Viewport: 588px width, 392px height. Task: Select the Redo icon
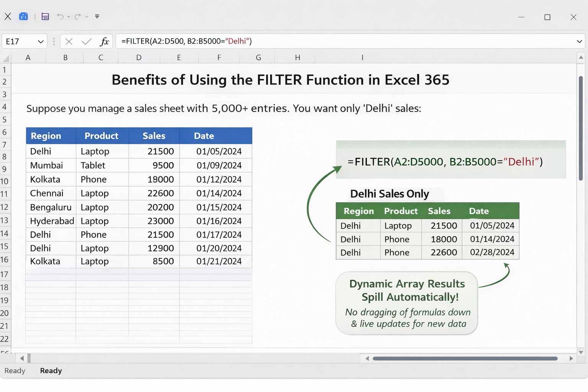[78, 16]
